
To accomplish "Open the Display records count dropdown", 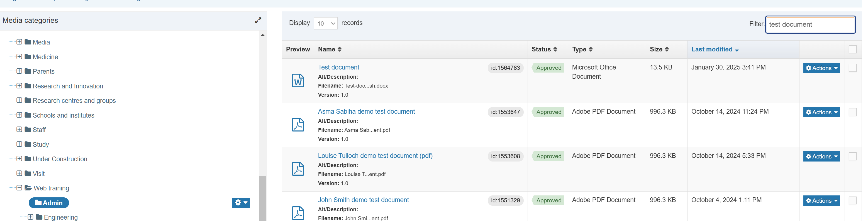I will pyautogui.click(x=325, y=24).
